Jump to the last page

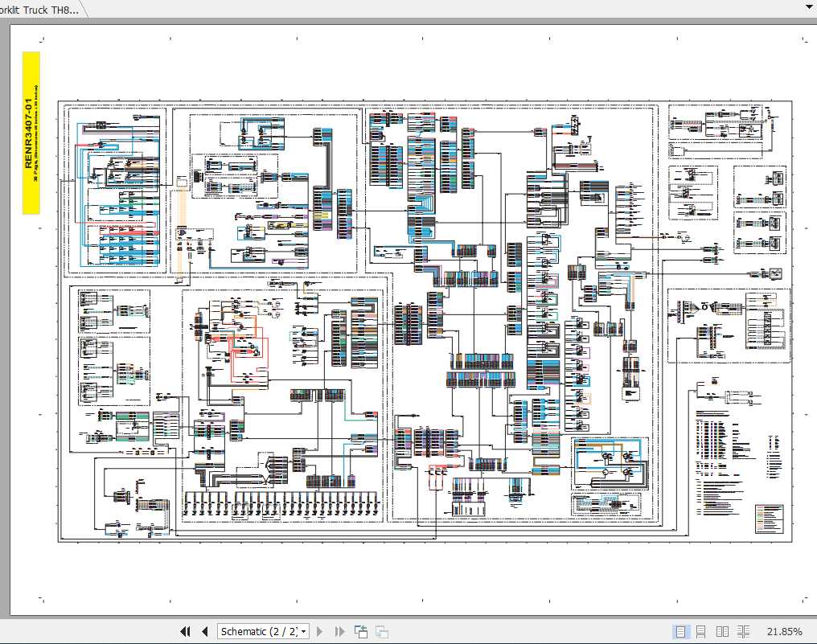[339, 631]
